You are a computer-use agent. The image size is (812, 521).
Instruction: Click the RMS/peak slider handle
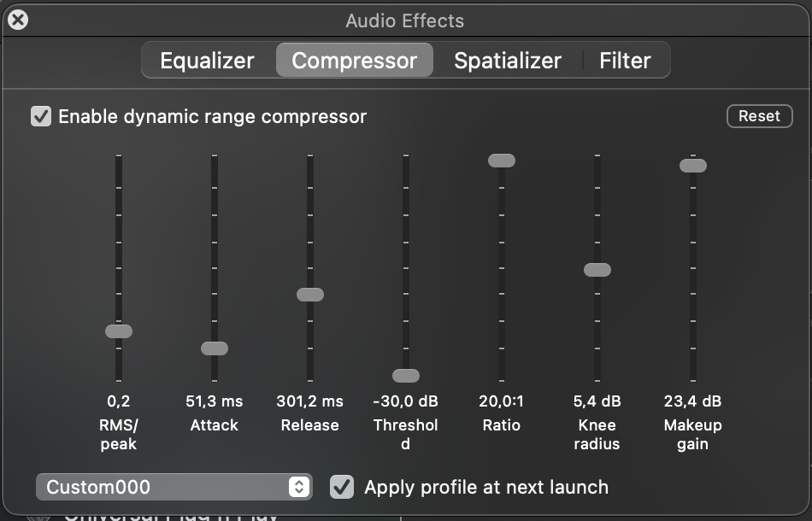[x=119, y=331]
